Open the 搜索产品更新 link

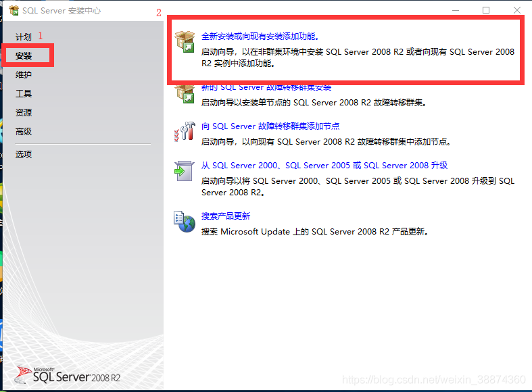pyautogui.click(x=226, y=216)
